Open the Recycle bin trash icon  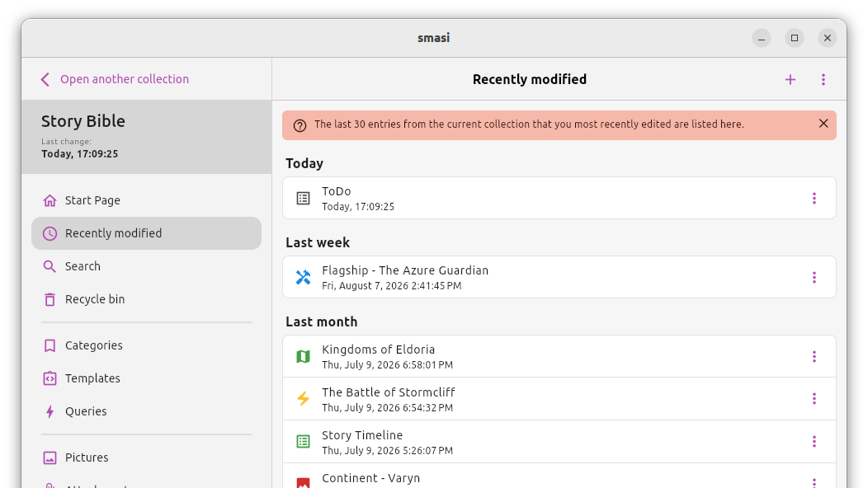[x=50, y=299]
